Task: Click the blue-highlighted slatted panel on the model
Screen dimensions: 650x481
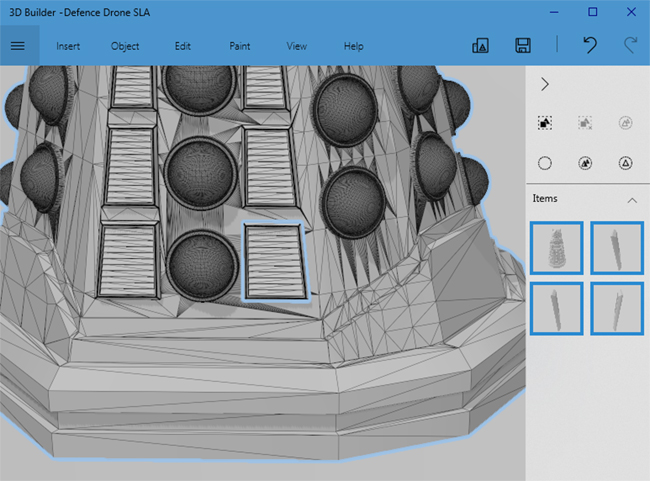Action: pos(275,262)
